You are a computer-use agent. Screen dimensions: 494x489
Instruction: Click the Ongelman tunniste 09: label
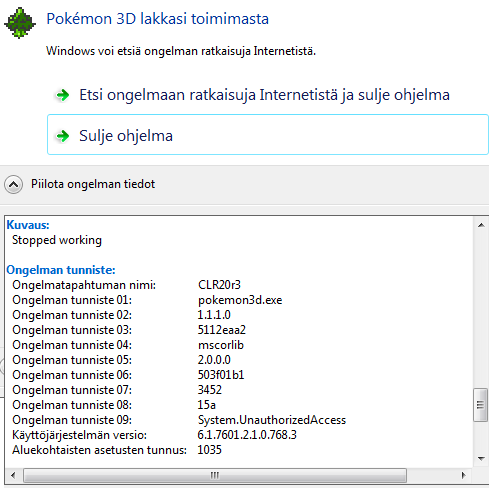point(72,420)
